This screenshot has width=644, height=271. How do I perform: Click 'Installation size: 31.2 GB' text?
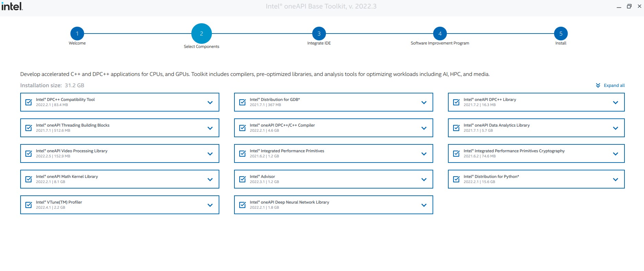pos(52,86)
